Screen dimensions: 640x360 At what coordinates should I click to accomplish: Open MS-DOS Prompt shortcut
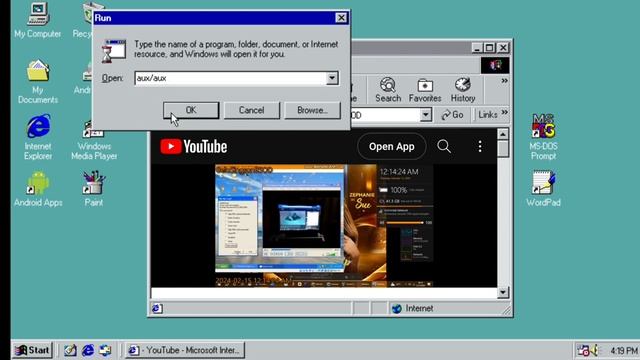(x=543, y=137)
